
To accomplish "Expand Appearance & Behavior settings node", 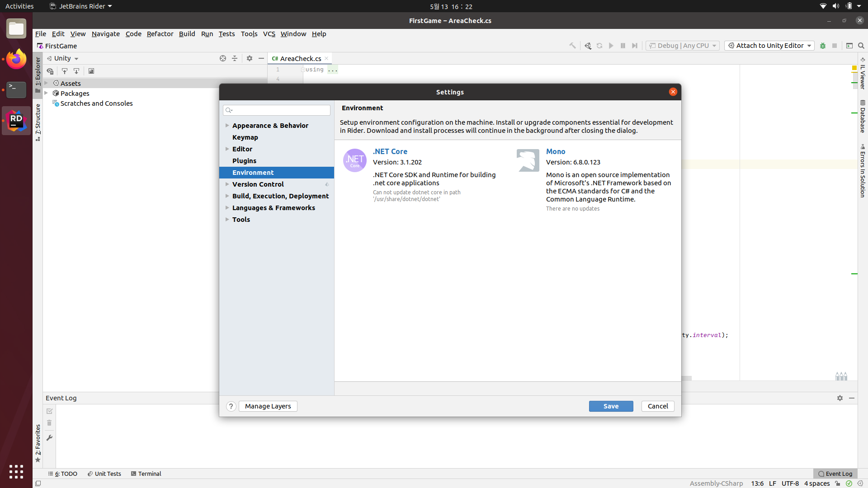I will click(x=227, y=126).
